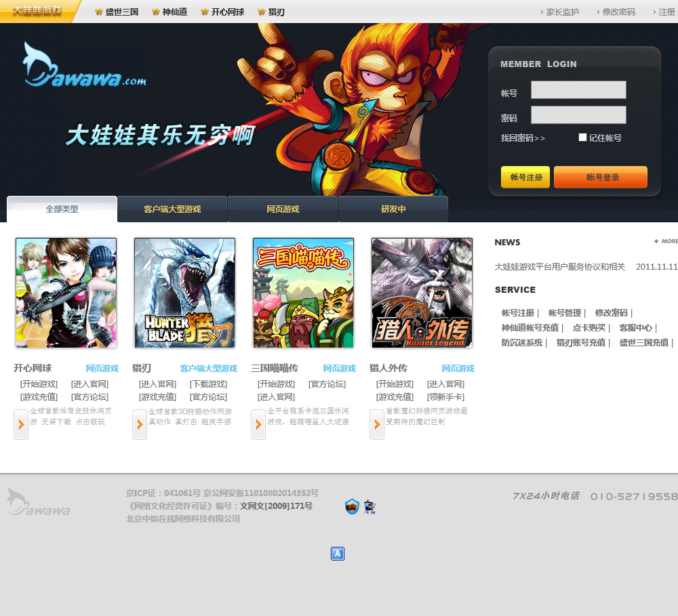The image size is (678, 616).
Task: Click 帐号管理 in SERVICE section
Action: (x=565, y=312)
